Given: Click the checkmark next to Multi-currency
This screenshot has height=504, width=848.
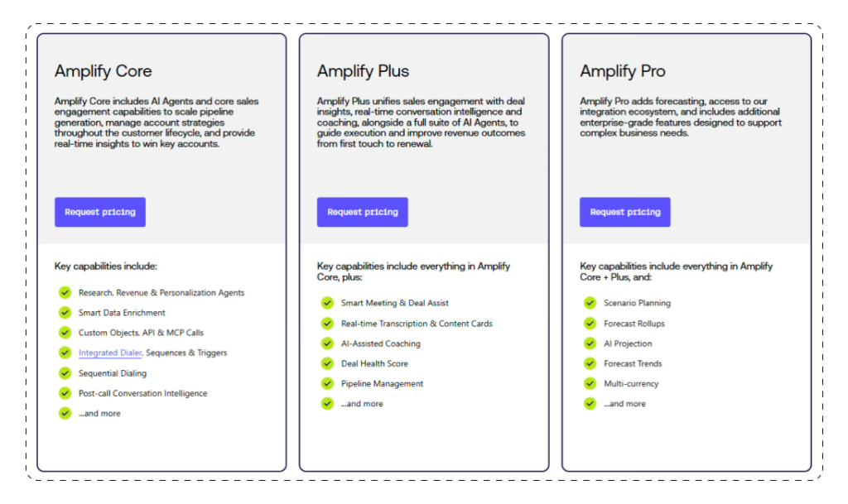Looking at the screenshot, I should (x=590, y=383).
